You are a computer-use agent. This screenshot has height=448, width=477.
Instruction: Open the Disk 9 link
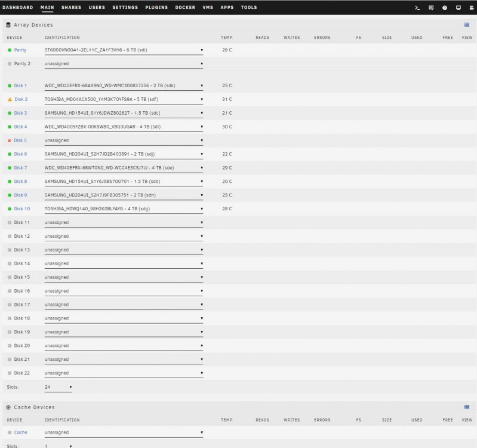(x=20, y=195)
